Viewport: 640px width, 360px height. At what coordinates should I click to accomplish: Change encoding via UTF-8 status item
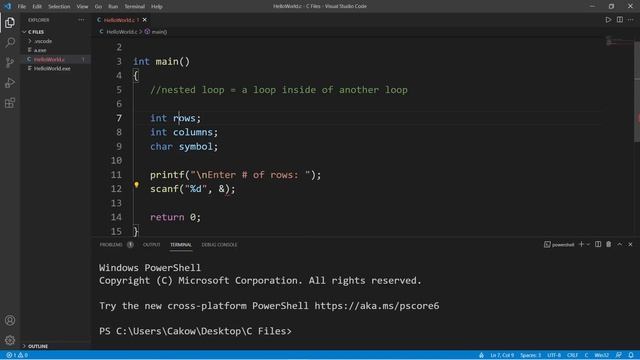(553, 355)
